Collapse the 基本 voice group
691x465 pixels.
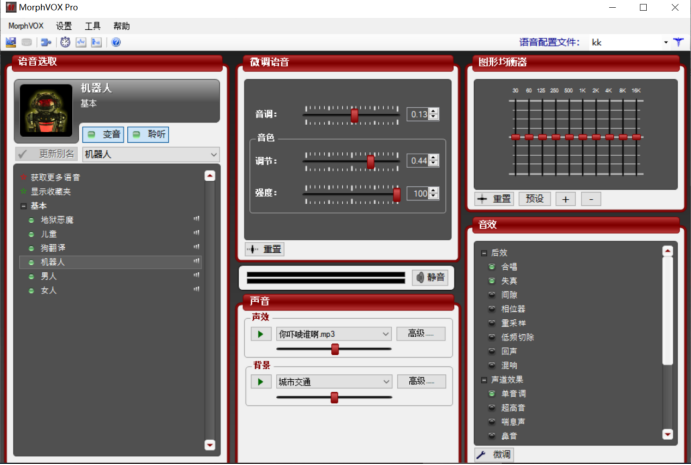click(24, 206)
